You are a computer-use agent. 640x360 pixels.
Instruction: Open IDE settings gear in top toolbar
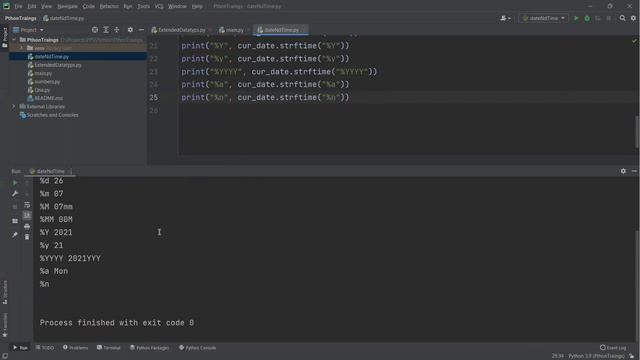coord(633,18)
